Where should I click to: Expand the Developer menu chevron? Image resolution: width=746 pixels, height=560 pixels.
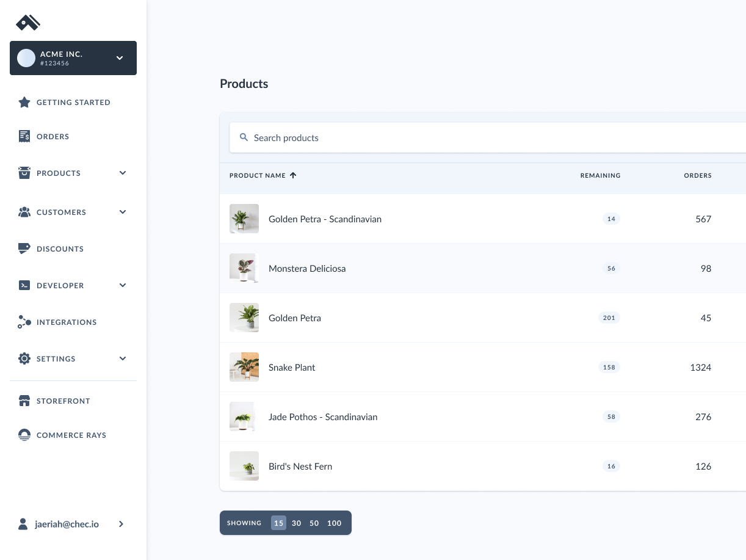click(123, 285)
